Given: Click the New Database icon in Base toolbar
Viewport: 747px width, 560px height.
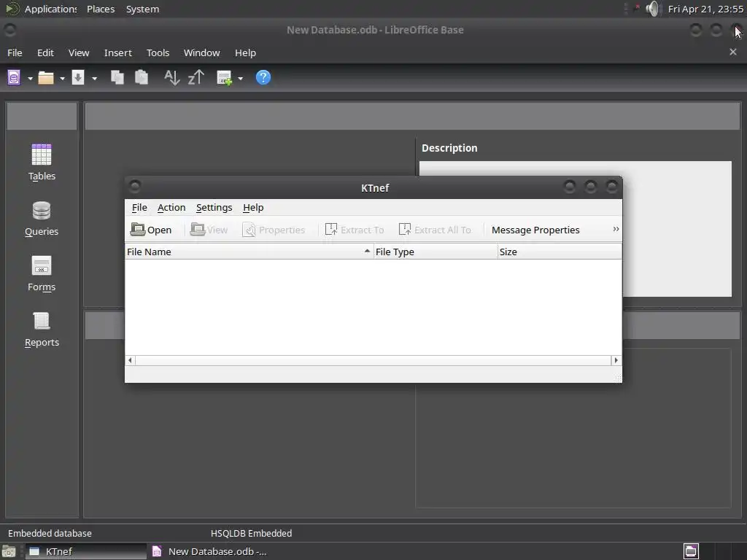Looking at the screenshot, I should [14, 77].
